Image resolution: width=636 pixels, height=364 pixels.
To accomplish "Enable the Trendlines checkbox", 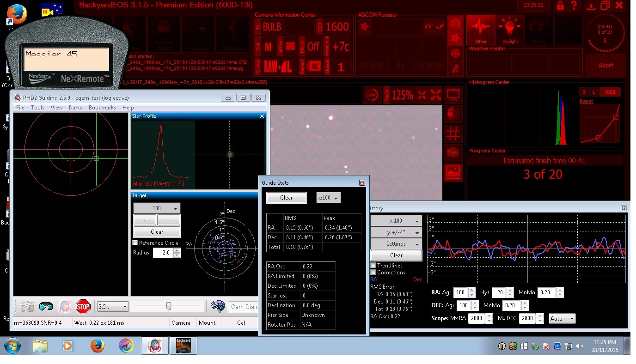I will [x=373, y=266].
